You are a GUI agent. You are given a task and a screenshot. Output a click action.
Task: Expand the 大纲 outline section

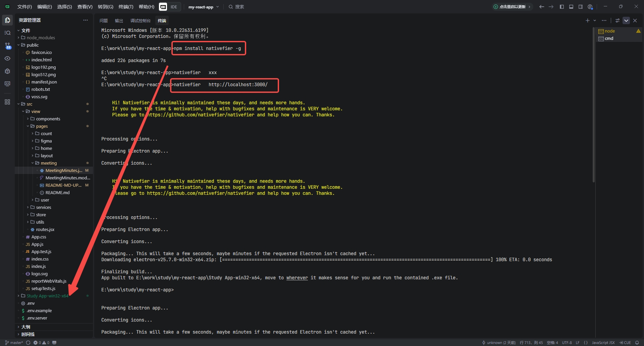pyautogui.click(x=54, y=327)
